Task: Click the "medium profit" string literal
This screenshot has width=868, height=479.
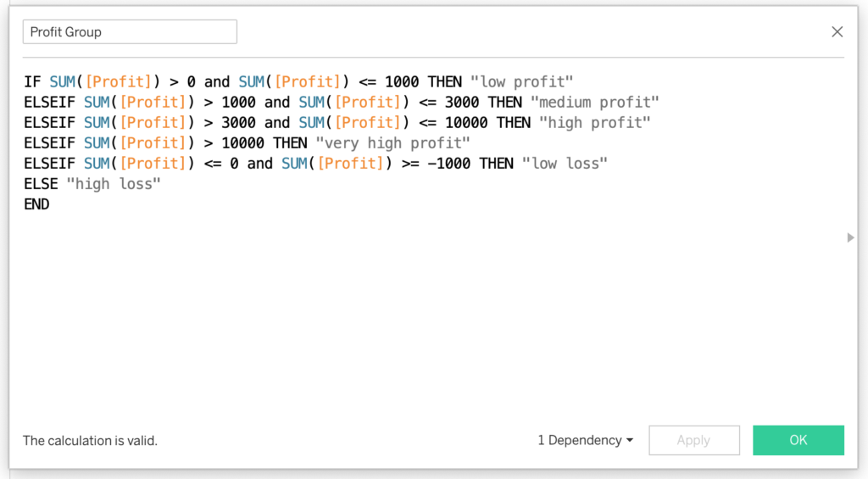Action: (595, 103)
